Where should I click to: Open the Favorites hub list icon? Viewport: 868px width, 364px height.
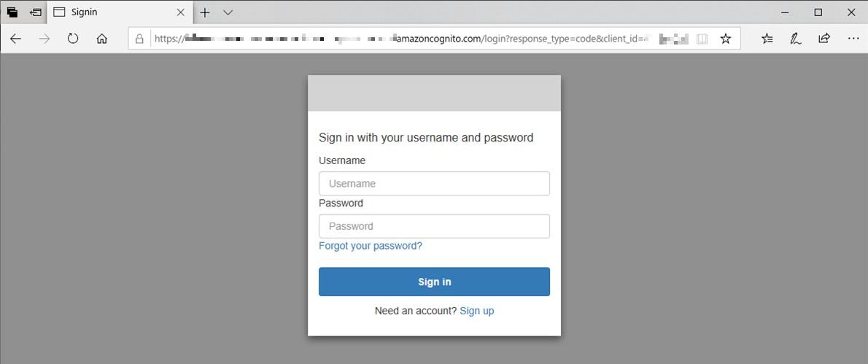pyautogui.click(x=767, y=39)
